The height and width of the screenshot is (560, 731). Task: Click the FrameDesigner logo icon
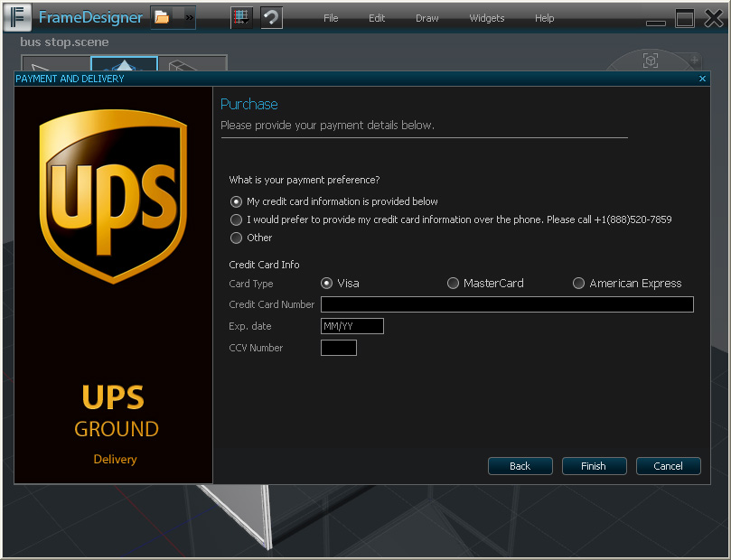(x=18, y=17)
